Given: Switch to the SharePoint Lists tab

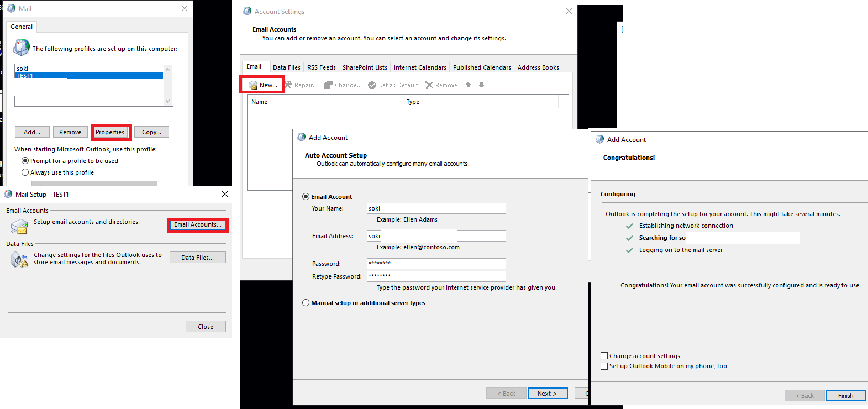Looking at the screenshot, I should 365,67.
